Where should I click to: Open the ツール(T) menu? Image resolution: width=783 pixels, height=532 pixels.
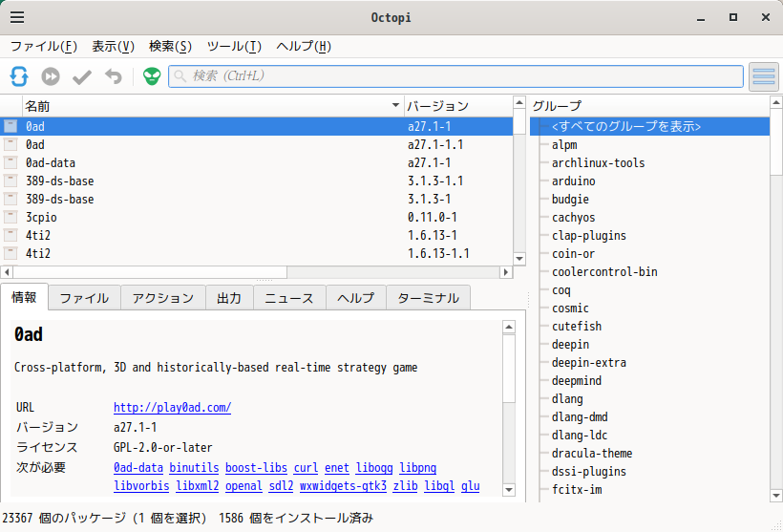point(234,46)
